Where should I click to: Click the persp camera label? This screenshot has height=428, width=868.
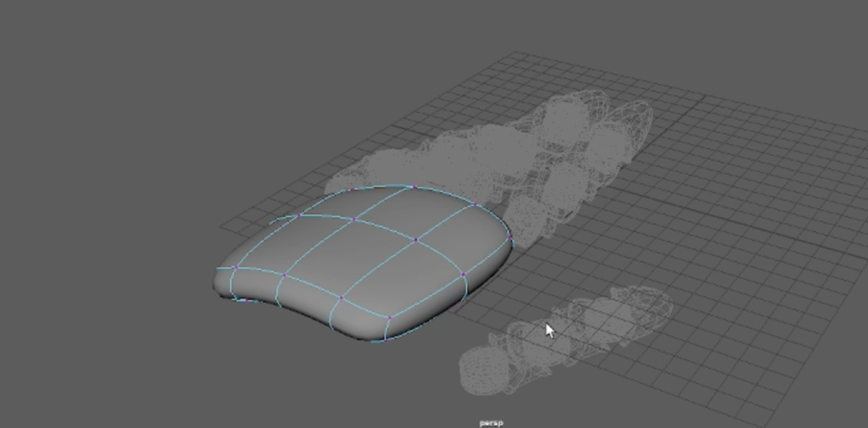click(491, 422)
